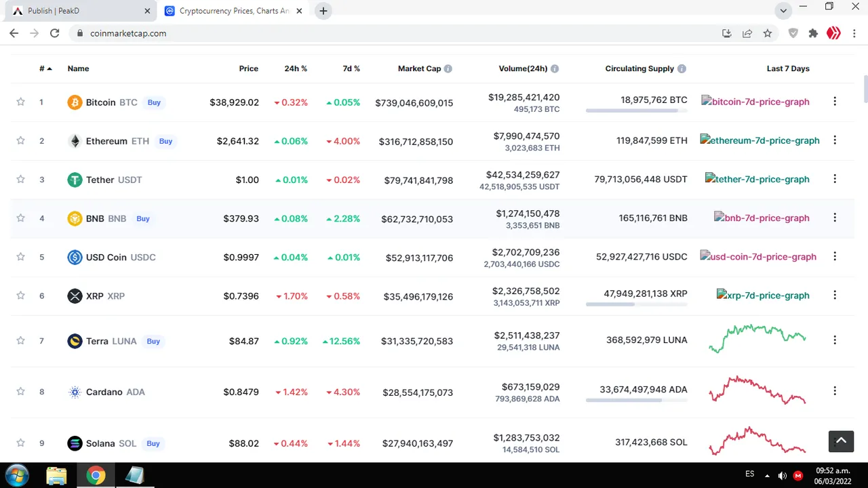Star Bitcoin to add to watchlist
Viewport: 868px width, 488px height.
pos(20,102)
